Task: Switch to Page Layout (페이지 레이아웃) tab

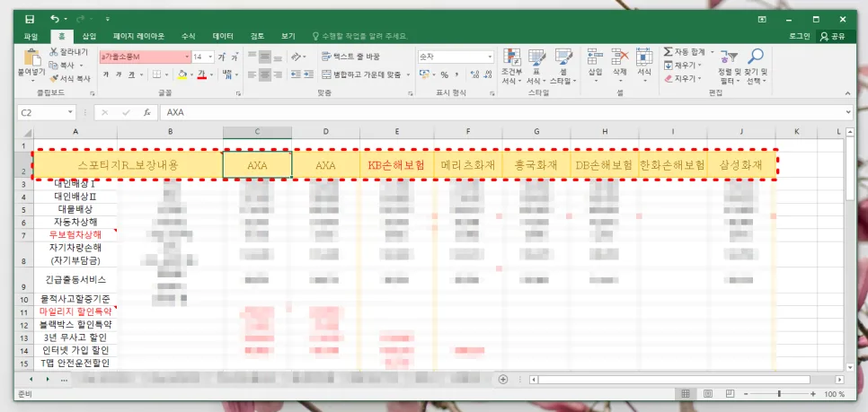Action: click(139, 37)
